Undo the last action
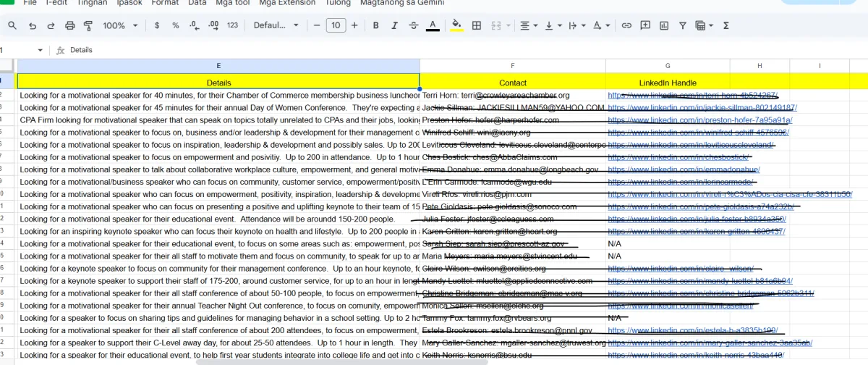 pos(33,25)
